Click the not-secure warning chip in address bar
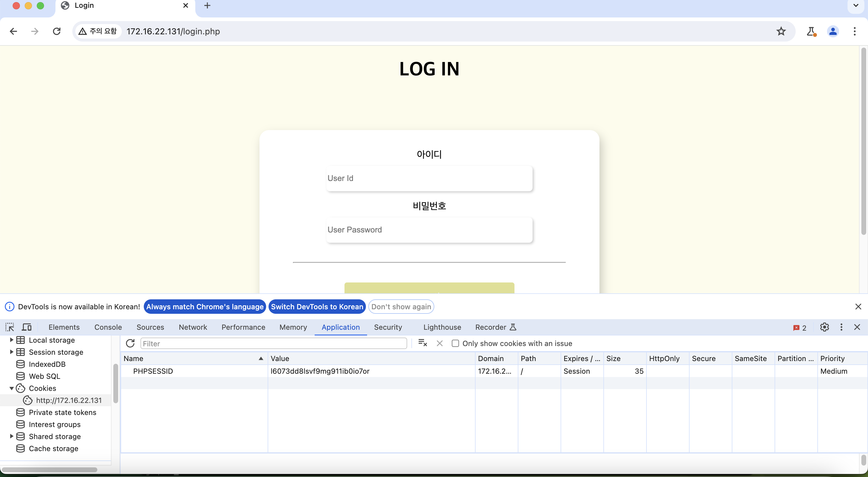The width and height of the screenshot is (868, 477). (98, 31)
